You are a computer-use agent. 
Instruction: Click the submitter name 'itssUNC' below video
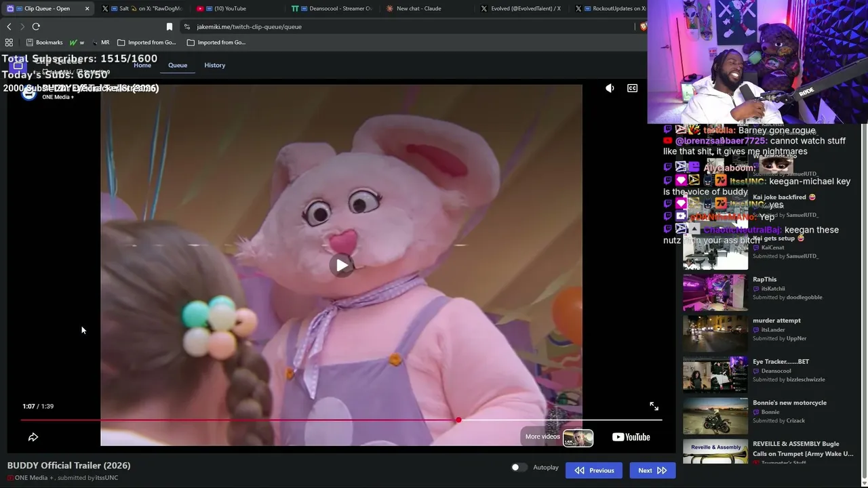click(x=106, y=478)
